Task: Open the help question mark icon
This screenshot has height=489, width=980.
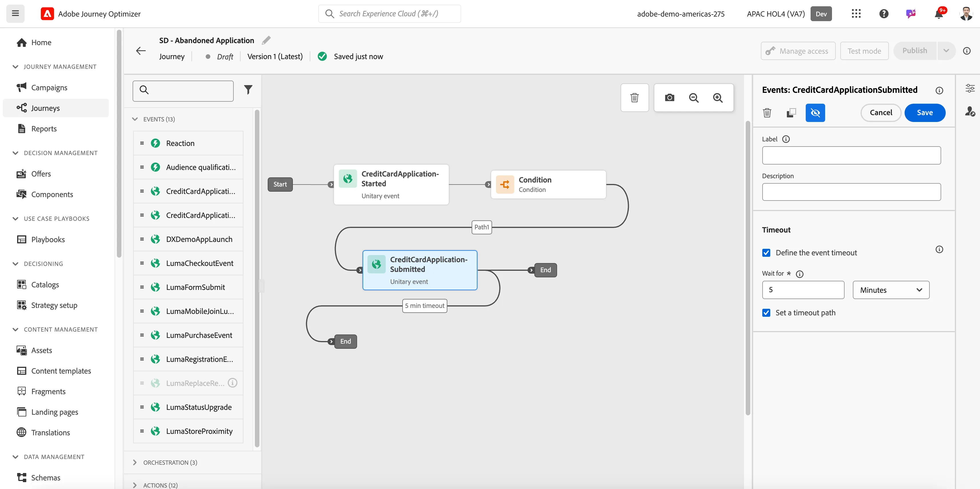Action: (x=884, y=14)
